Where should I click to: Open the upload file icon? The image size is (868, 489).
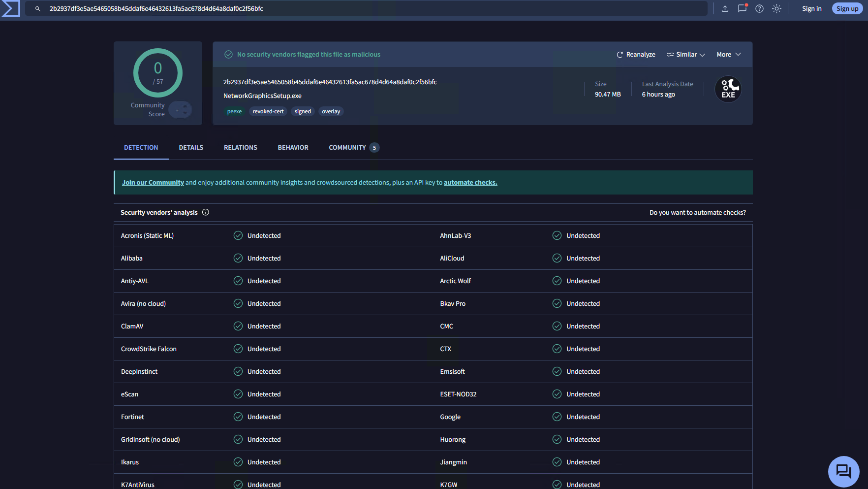(725, 8)
